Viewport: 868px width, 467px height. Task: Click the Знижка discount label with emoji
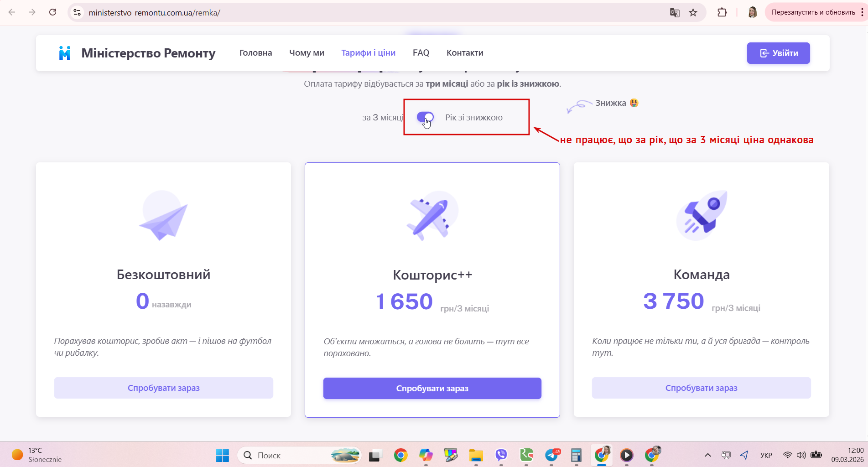[x=617, y=103]
